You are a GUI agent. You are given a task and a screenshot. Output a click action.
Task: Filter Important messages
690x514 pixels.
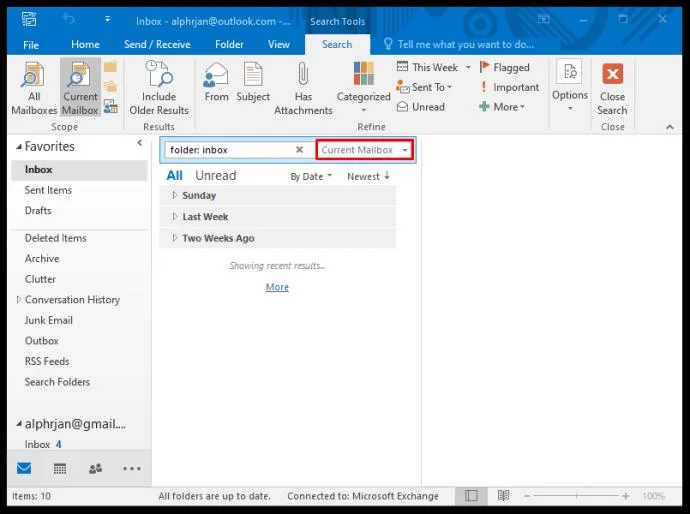[x=509, y=87]
